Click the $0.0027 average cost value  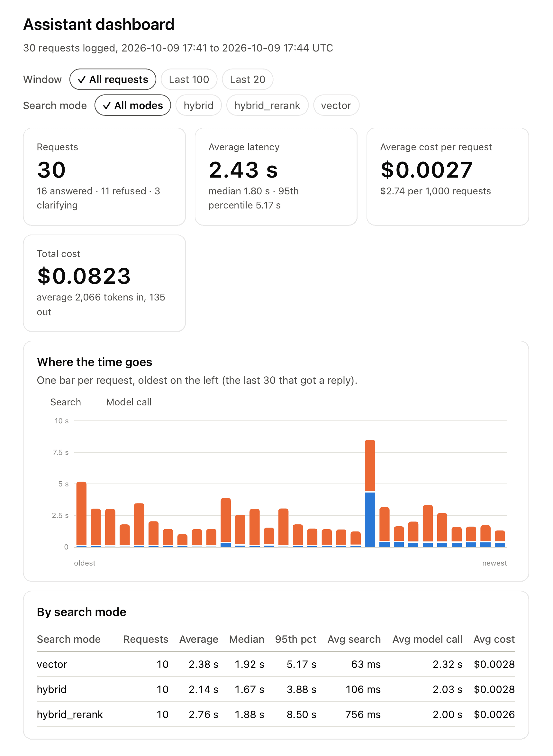point(426,170)
